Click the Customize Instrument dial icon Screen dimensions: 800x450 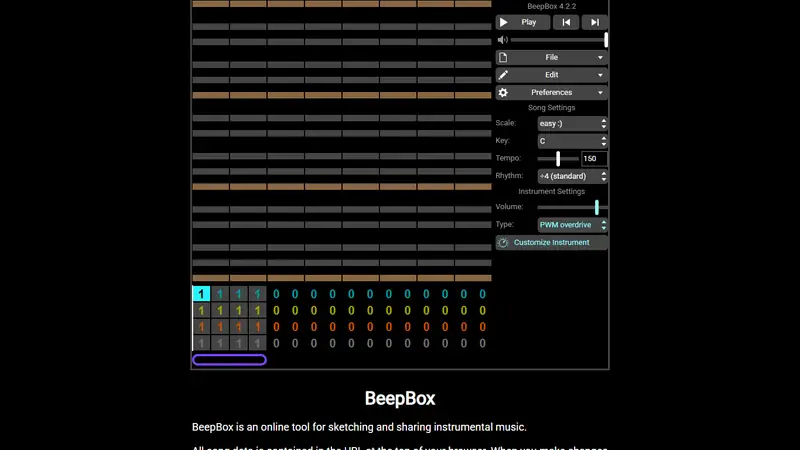coord(503,242)
